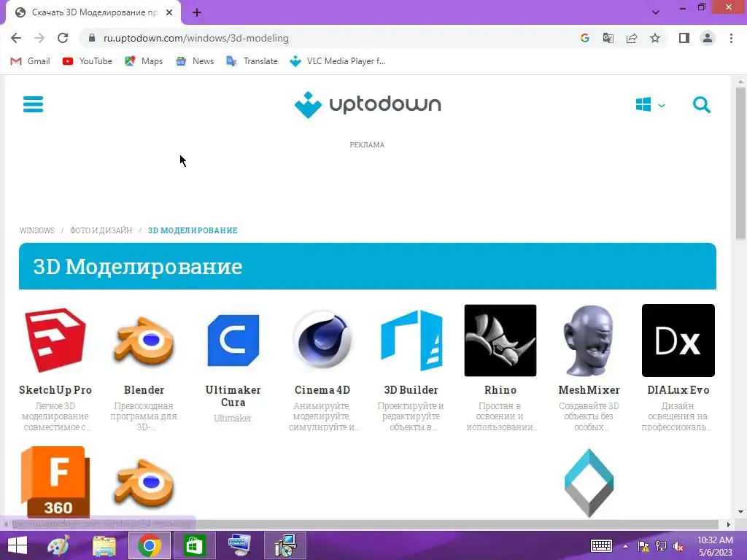Viewport: 747px width, 560px height.
Task: Open the Blender app icon above the Blender title
Action: pyautogui.click(x=144, y=341)
